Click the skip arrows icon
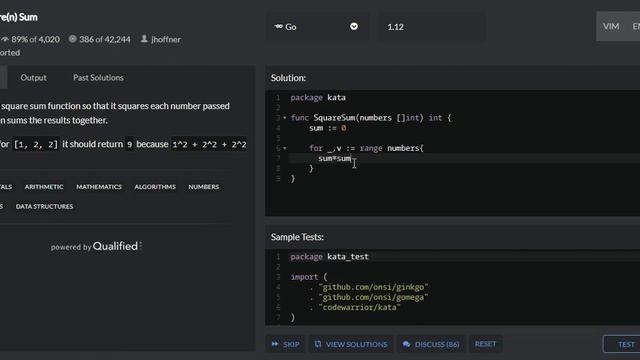Image resolution: width=640 pixels, height=360 pixels. pos(275,344)
